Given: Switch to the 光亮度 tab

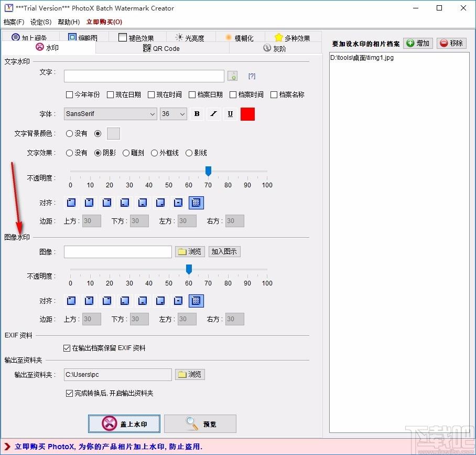Looking at the screenshot, I should (x=190, y=37).
